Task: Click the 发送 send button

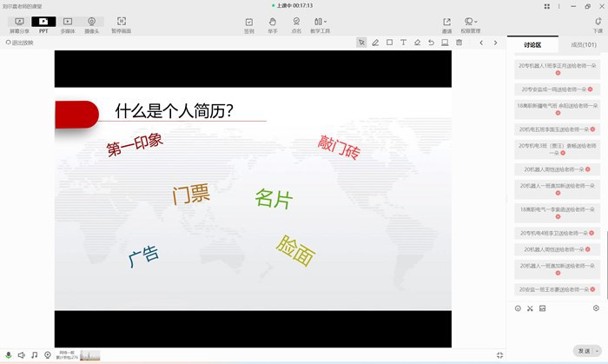Action: coord(581,351)
